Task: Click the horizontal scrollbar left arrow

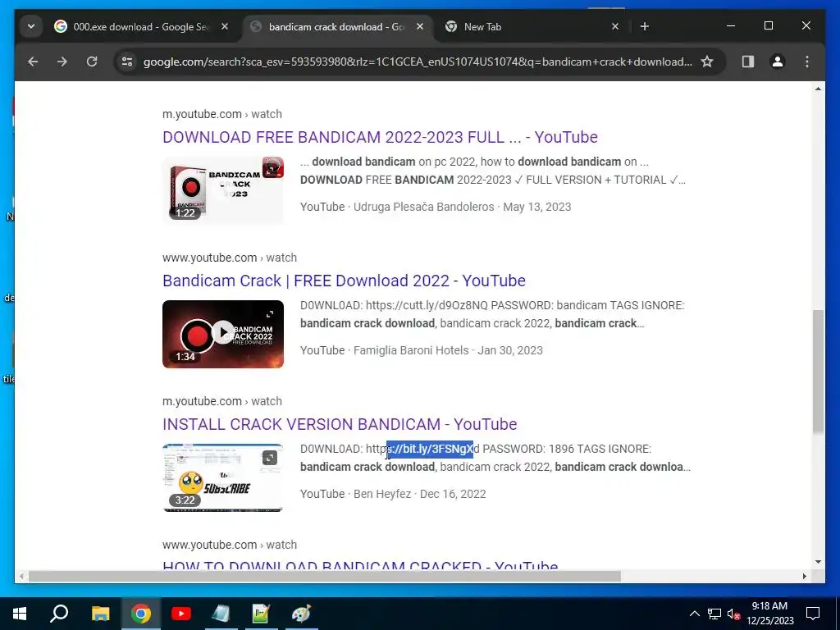Action: (21, 577)
